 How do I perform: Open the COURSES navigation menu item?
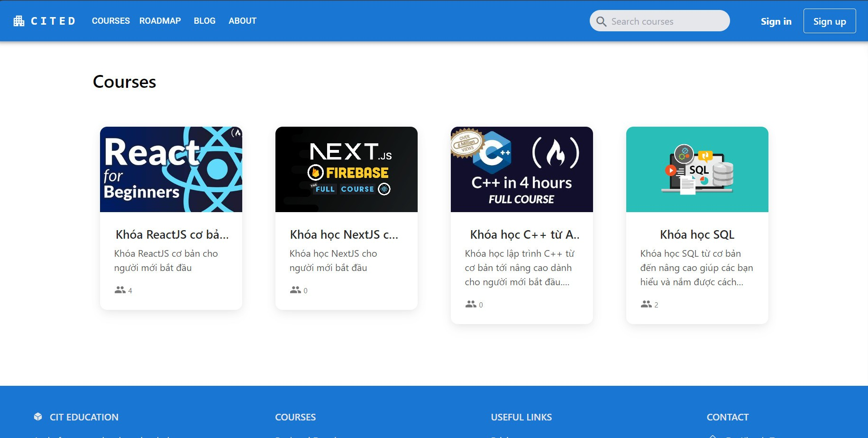pyautogui.click(x=110, y=20)
